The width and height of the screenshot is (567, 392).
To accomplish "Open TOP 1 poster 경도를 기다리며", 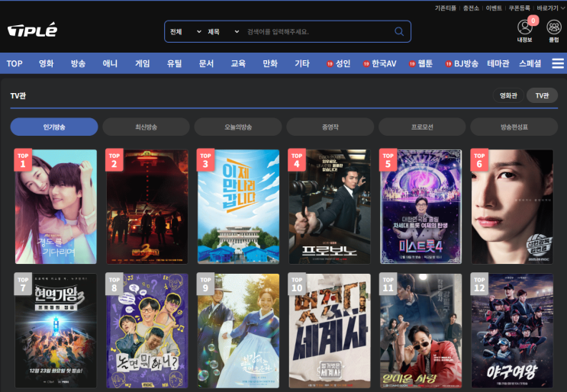I will point(56,207).
